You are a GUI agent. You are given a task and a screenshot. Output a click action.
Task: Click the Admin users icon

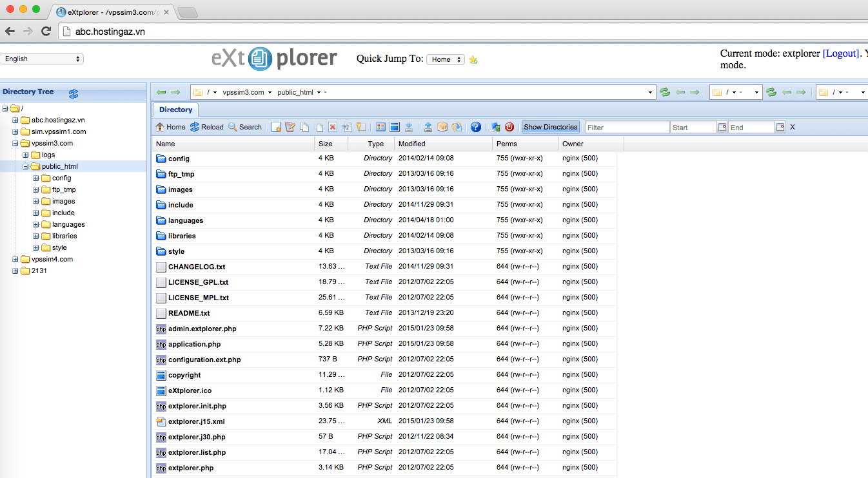coord(495,127)
